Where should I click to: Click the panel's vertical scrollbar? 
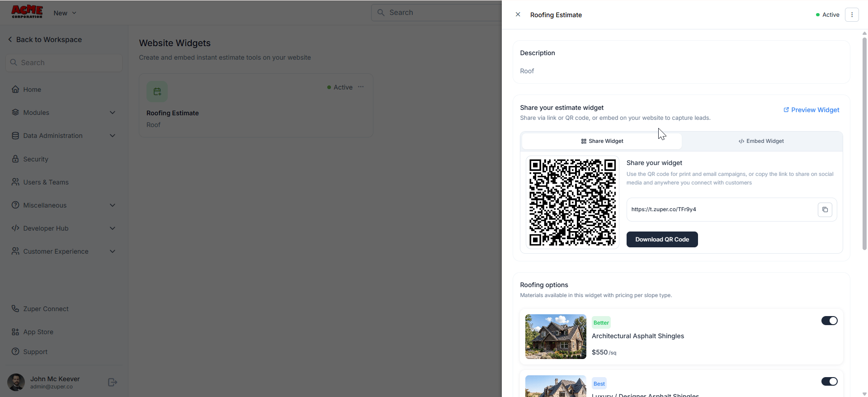864,143
